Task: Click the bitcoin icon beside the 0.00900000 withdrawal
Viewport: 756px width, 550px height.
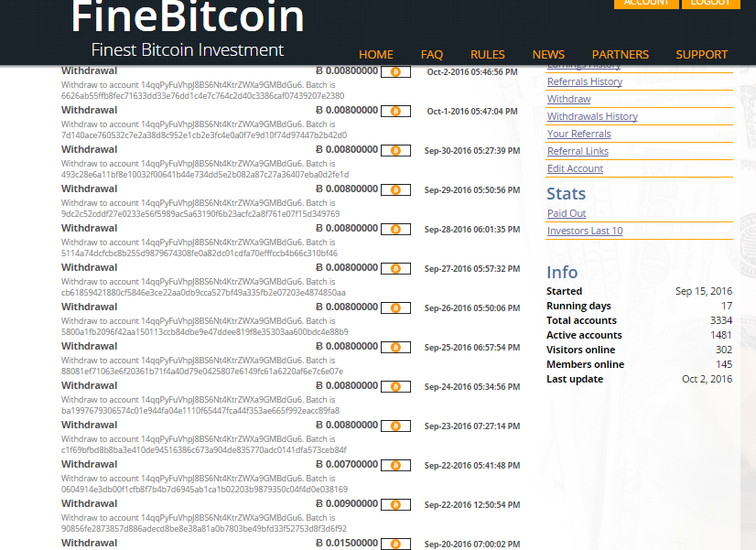Action: tap(395, 504)
